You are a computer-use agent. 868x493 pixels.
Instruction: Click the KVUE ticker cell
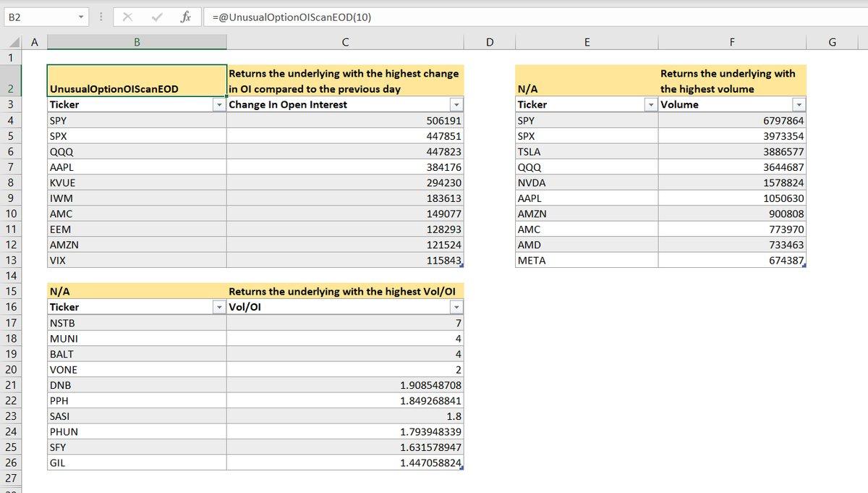(x=137, y=183)
